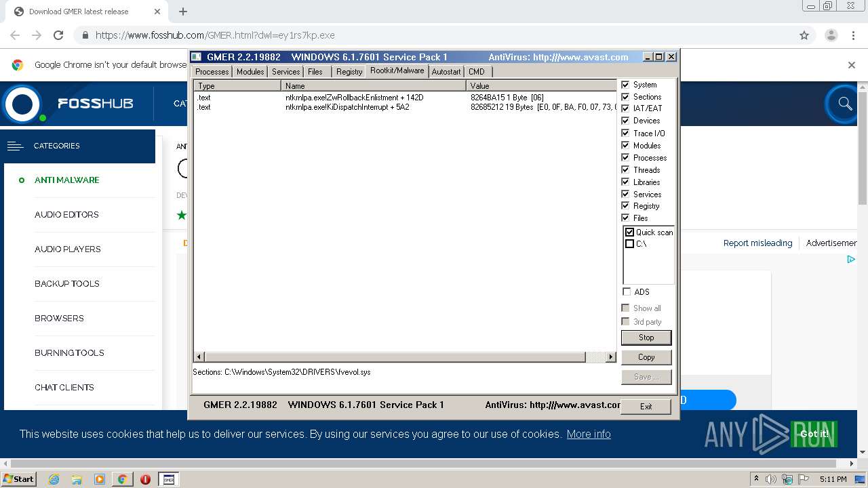The width and height of the screenshot is (868, 488).
Task: Switch to GMER Processes tab
Action: pyautogui.click(x=212, y=72)
